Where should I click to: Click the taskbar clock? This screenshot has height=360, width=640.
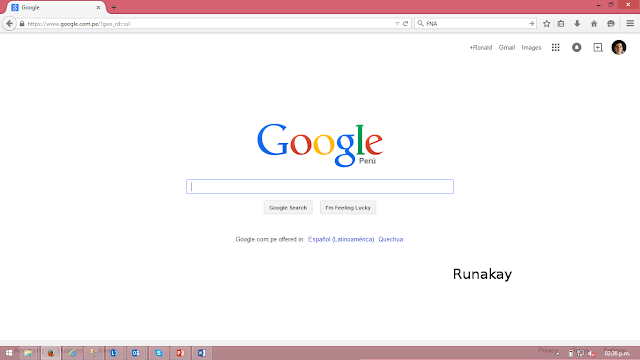[617, 353]
